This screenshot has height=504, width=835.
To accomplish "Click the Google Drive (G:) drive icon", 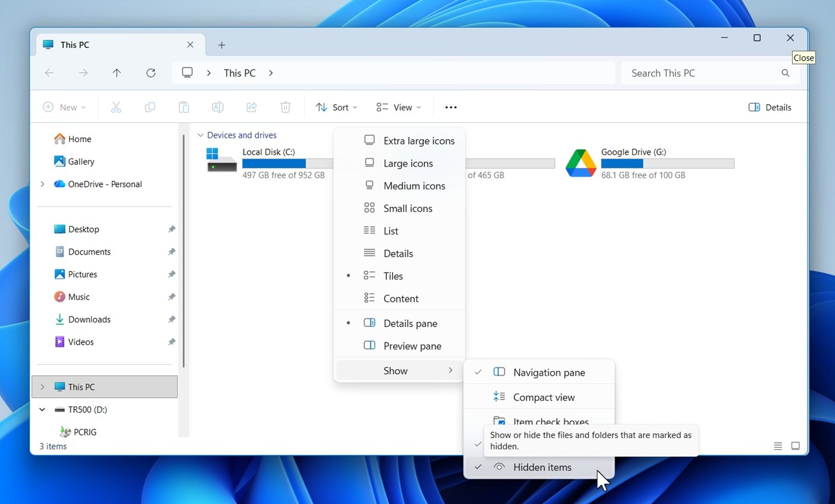I will pos(581,163).
